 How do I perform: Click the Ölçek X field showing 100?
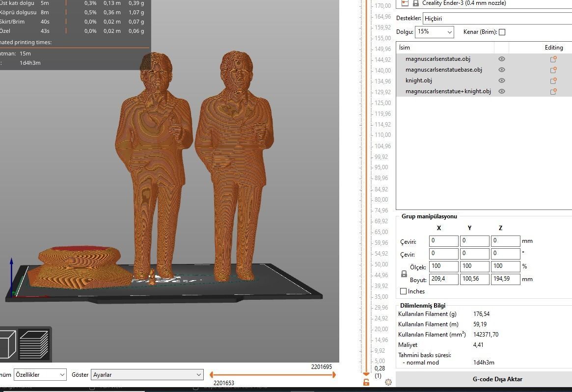click(x=443, y=266)
